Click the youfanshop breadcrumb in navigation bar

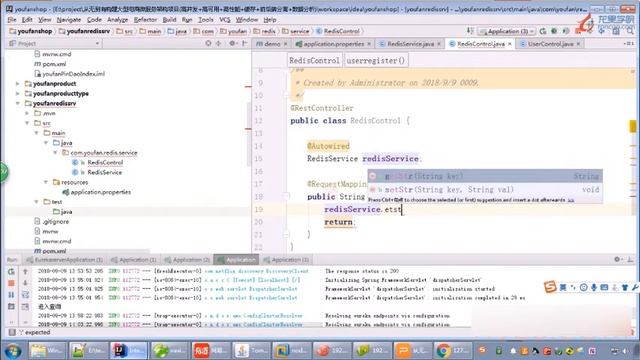[x=31, y=31]
